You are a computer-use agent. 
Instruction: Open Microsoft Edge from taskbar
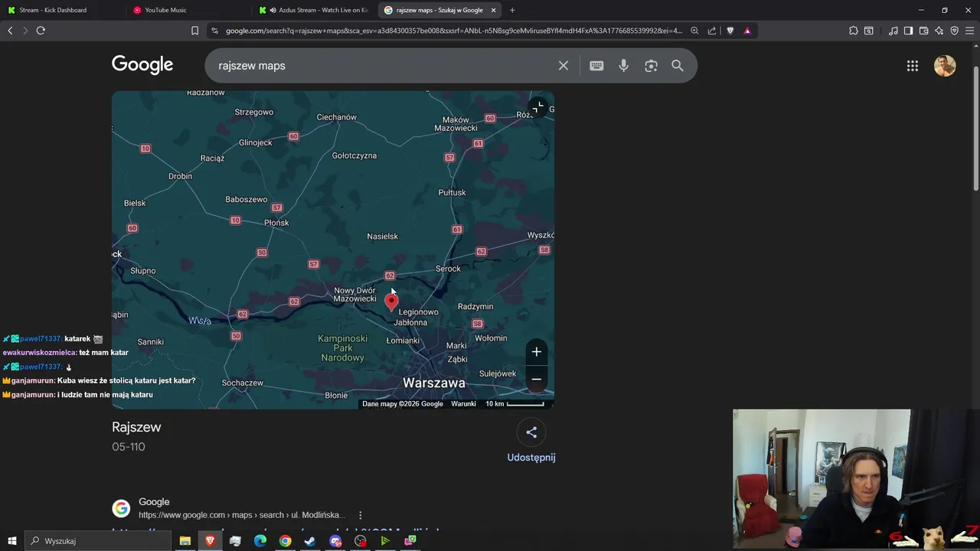click(260, 541)
